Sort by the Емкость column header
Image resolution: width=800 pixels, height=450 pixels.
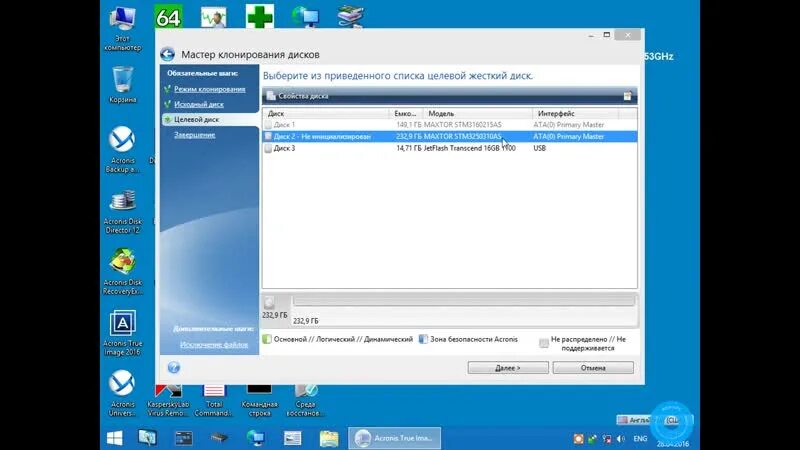(x=406, y=114)
